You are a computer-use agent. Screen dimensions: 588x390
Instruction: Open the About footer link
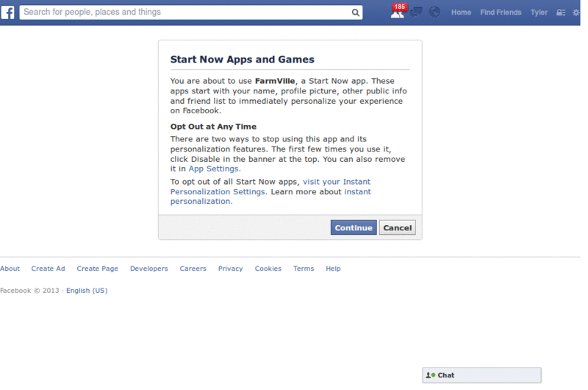[10, 269]
